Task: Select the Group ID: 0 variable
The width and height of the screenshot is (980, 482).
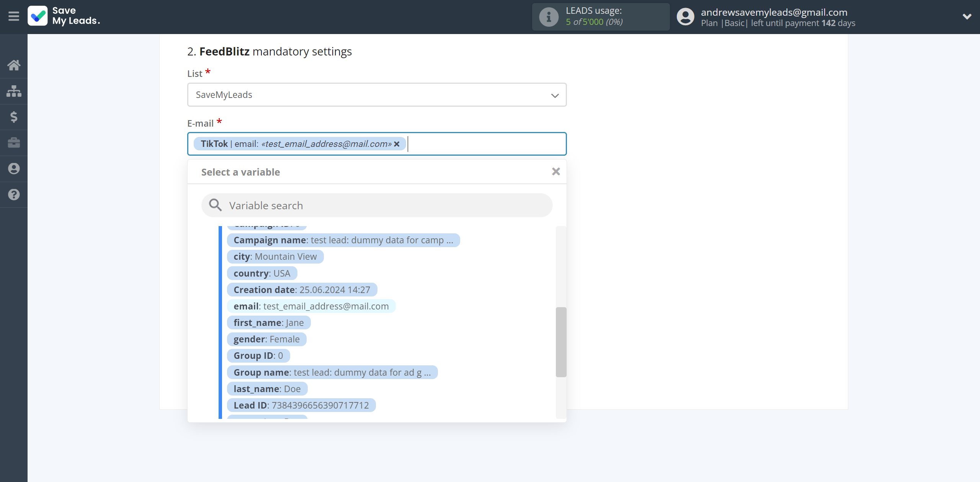Action: pyautogui.click(x=258, y=355)
